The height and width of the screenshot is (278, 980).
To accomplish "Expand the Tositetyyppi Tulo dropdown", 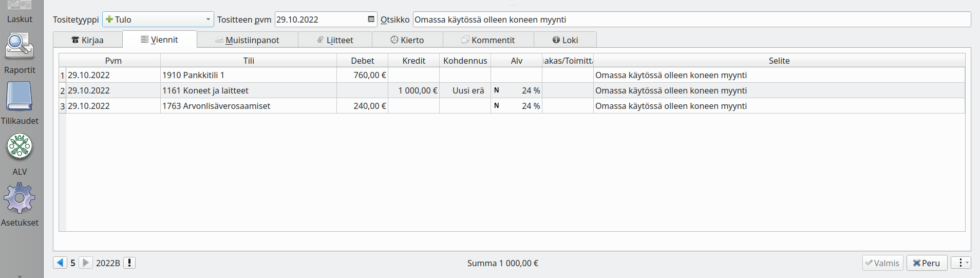I will tap(158, 20).
